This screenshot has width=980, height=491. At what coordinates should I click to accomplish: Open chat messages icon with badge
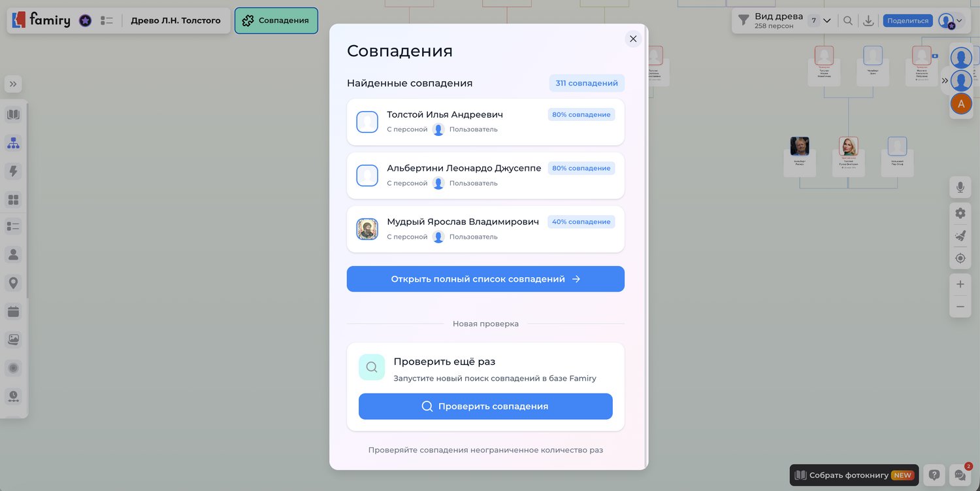pyautogui.click(x=960, y=475)
